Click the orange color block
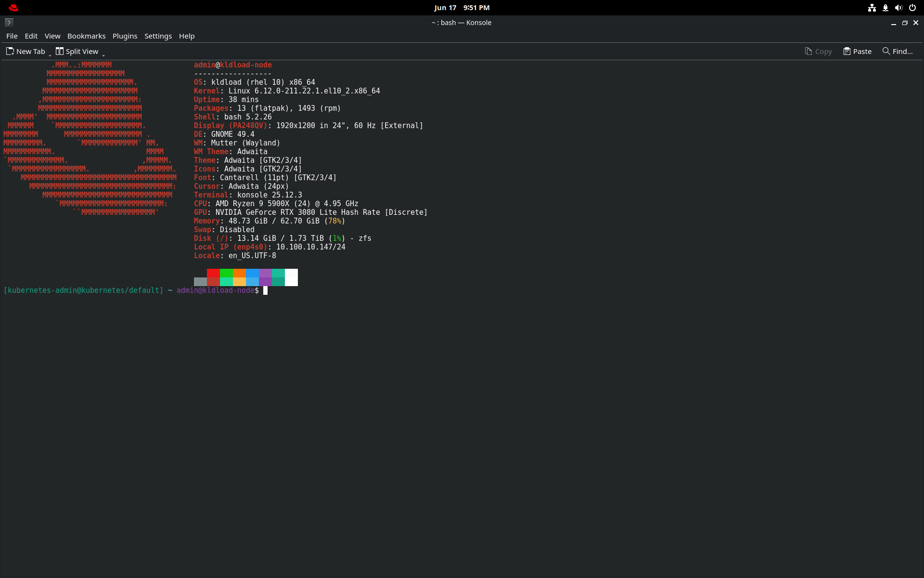 pyautogui.click(x=239, y=273)
